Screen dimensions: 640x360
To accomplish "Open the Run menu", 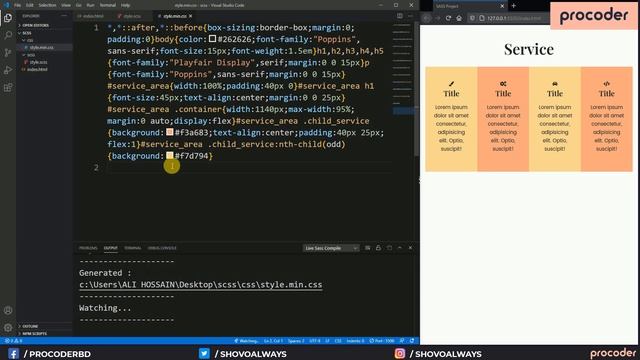I will click(x=91, y=5).
